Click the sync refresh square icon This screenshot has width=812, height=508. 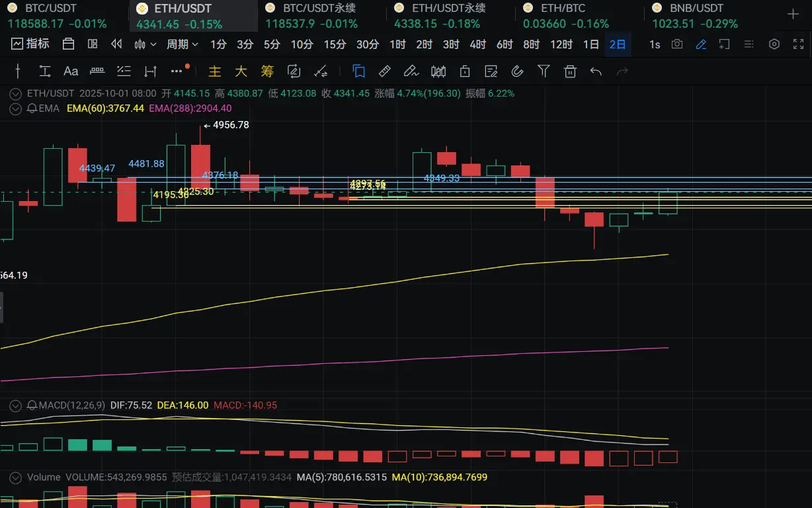tap(294, 71)
